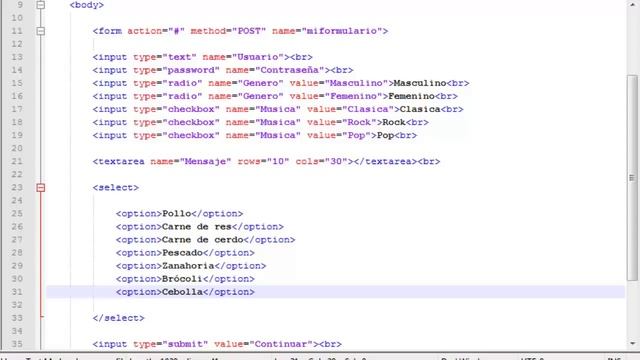Place cursor in the option line "Carne de res"
Screen dimensions: 640x360
click(200, 227)
